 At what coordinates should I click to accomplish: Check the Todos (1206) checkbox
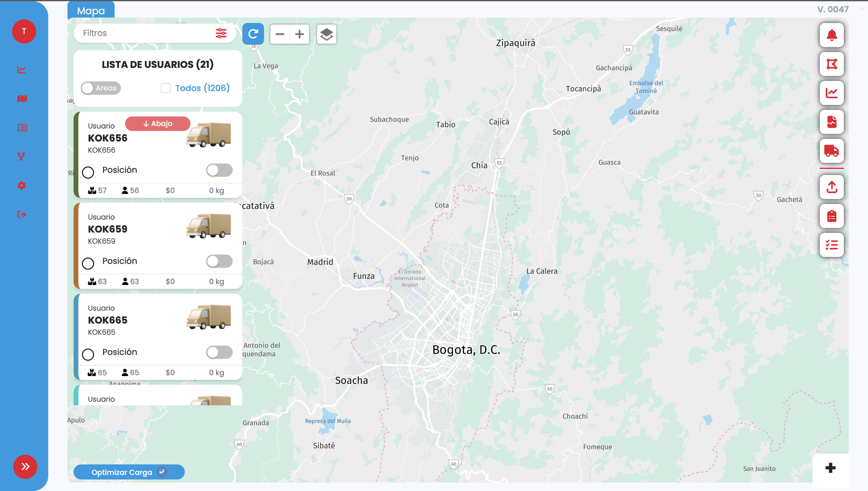click(166, 88)
